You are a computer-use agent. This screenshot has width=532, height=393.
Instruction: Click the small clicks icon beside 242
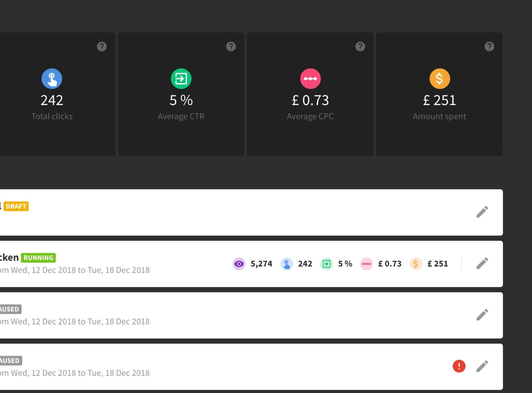coord(286,264)
